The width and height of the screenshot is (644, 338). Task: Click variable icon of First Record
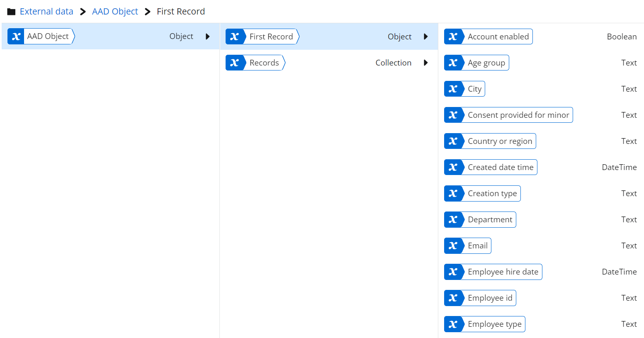click(x=234, y=36)
